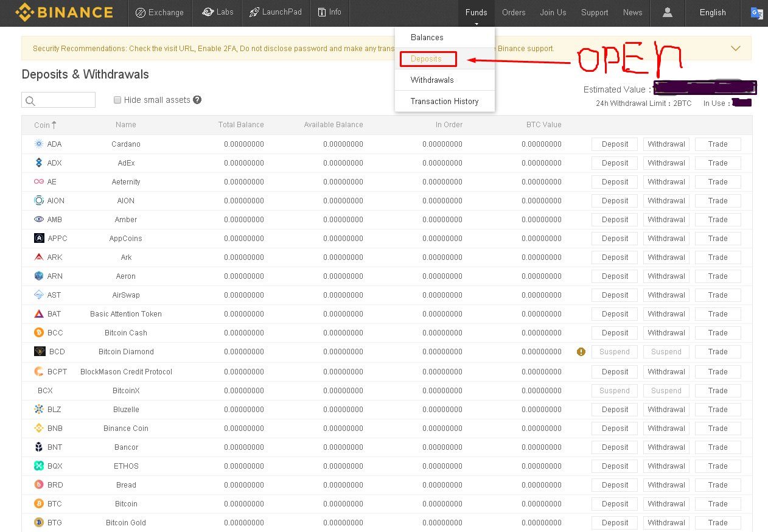
Task: Open the Funds dropdown menu
Action: 476,13
